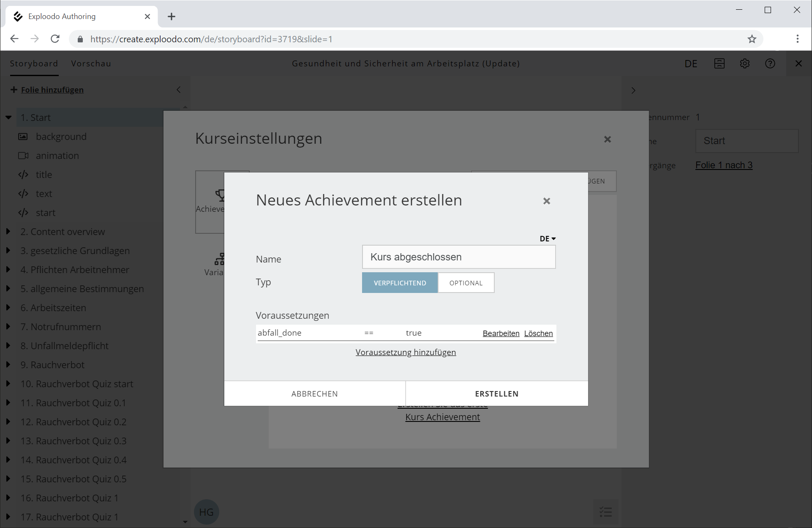The image size is (812, 528).
Task: Expand slide 2. Content overview
Action: pos(8,232)
